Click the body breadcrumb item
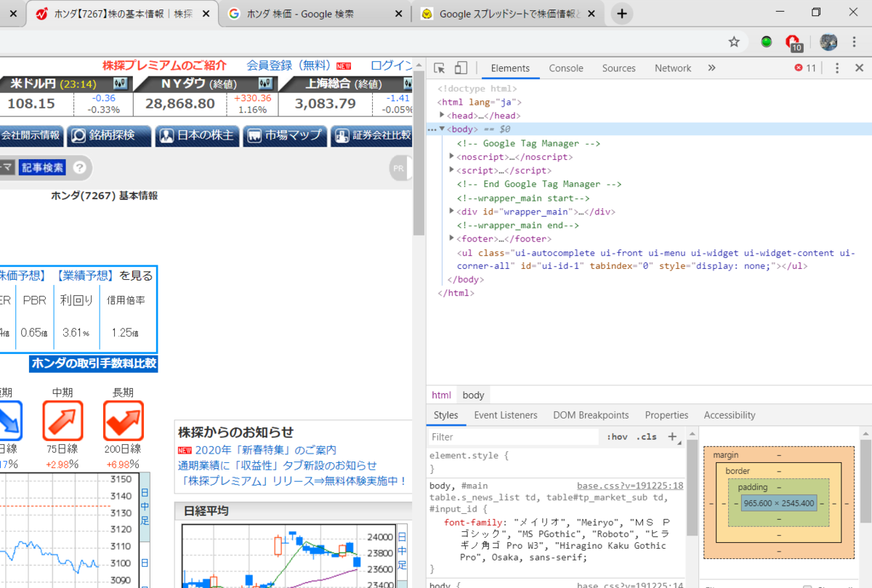This screenshot has width=872, height=588. (473, 395)
